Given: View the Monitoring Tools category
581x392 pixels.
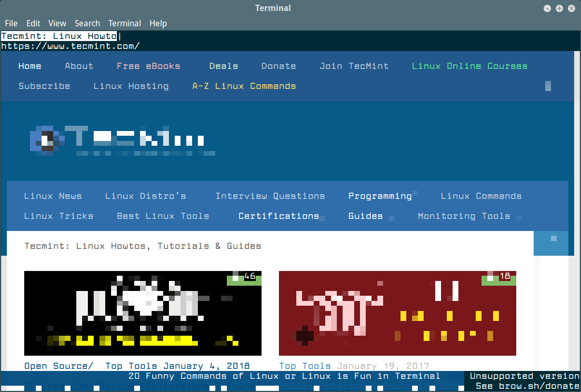Looking at the screenshot, I should coord(463,216).
